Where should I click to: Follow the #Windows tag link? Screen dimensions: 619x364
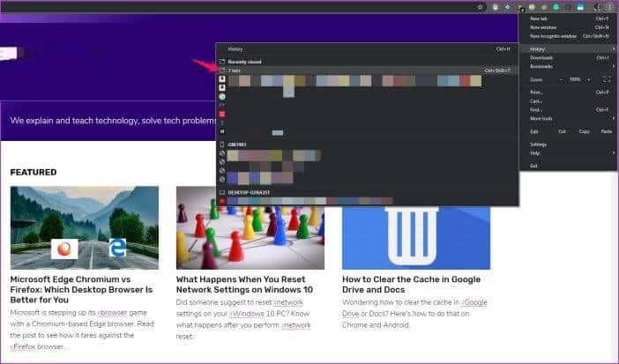coord(247,314)
